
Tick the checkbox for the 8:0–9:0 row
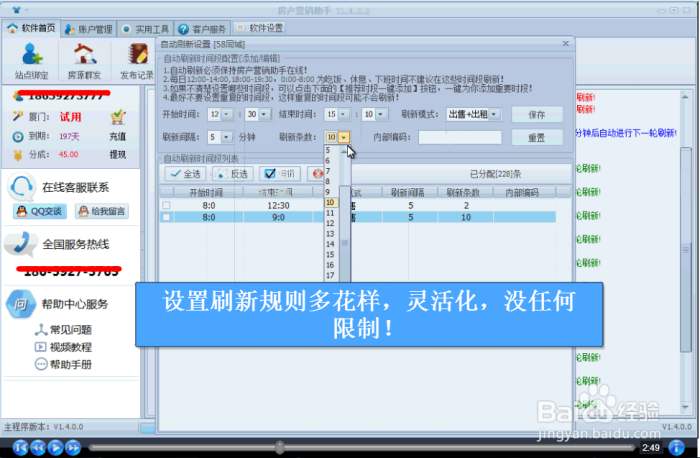(166, 217)
